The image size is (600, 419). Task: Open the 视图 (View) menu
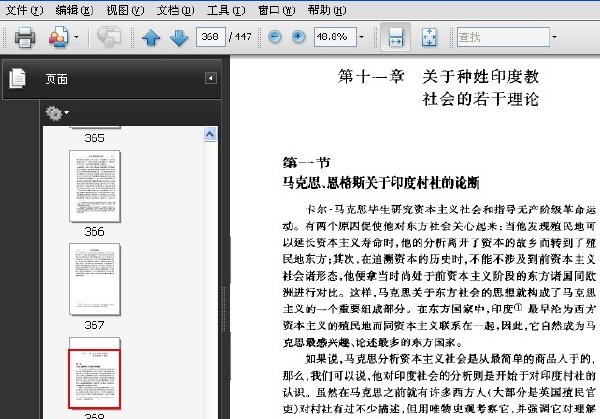(125, 10)
